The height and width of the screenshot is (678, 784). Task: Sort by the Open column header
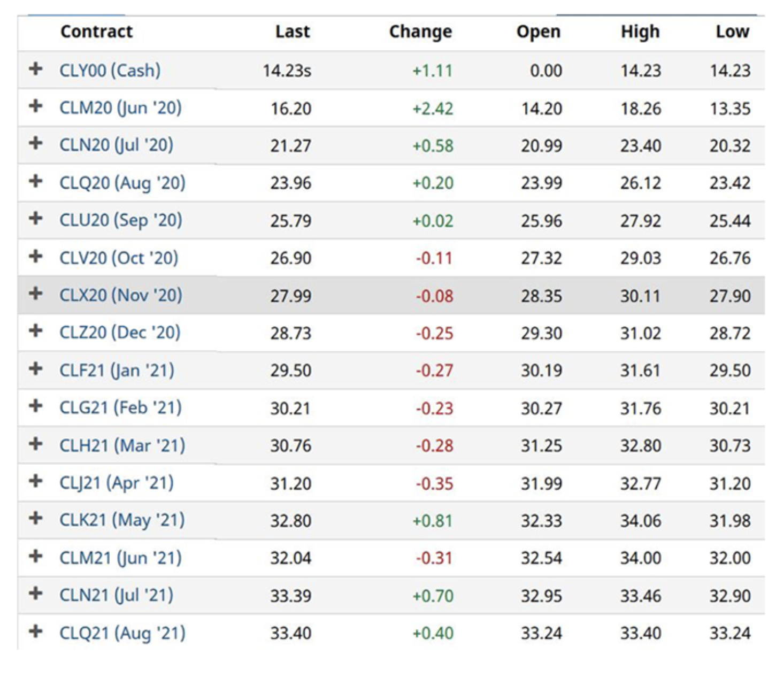pos(539,32)
